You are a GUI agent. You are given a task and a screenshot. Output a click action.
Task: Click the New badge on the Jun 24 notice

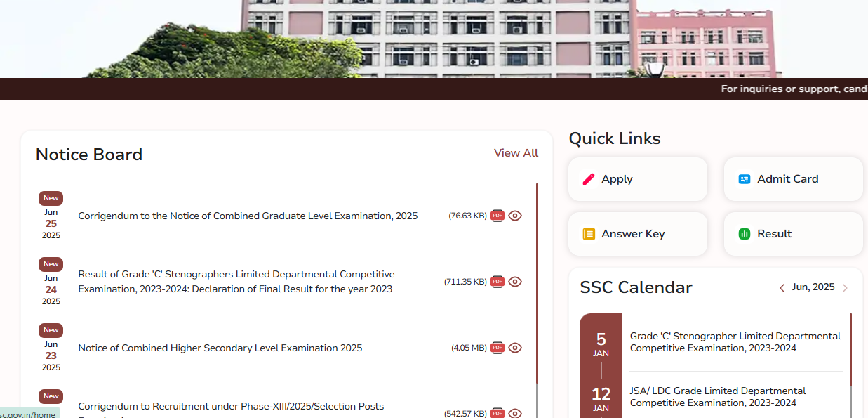click(51, 264)
